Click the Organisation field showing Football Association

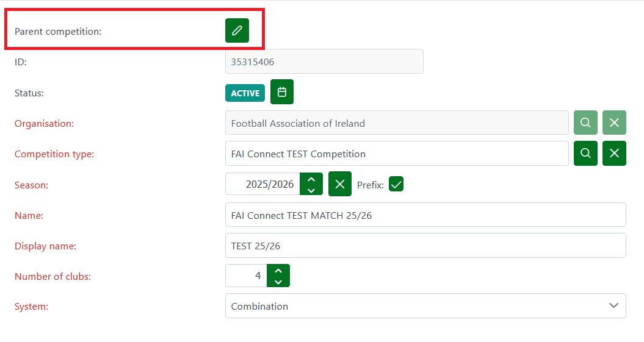pos(396,123)
